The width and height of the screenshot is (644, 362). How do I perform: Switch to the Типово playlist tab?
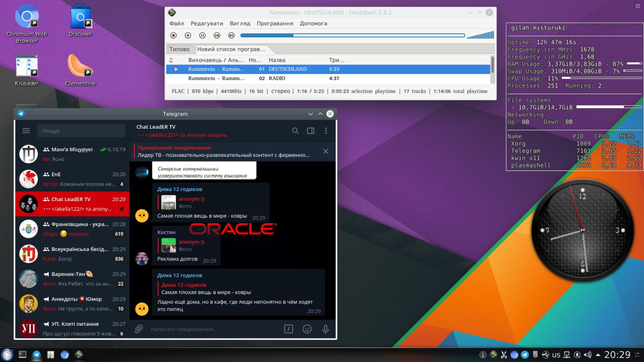(180, 49)
